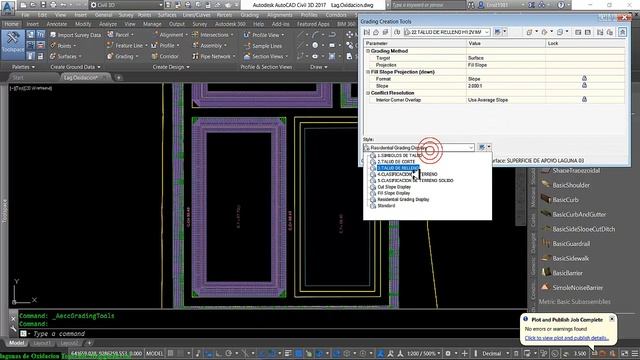Expand the Draw panel
Viewport: 640px width, 360px height.
pos(318,67)
